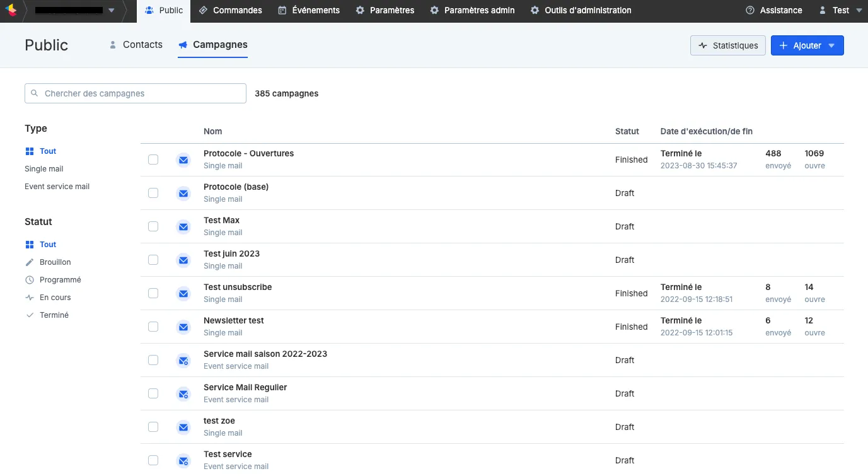Open Paramètres admin
This screenshot has width=868, height=476.
click(x=472, y=10)
